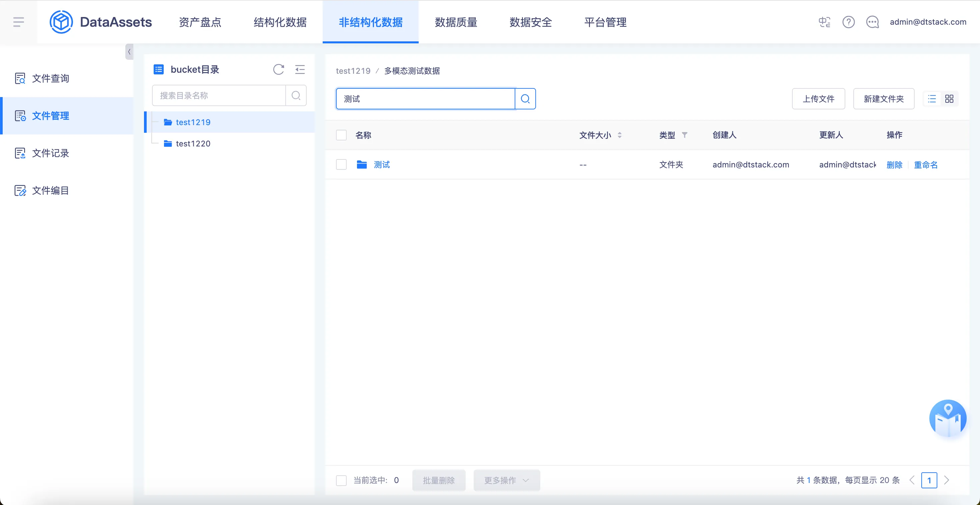This screenshot has height=505, width=980.
Task: Tick the bottom 当前选中 checkbox
Action: (x=341, y=480)
